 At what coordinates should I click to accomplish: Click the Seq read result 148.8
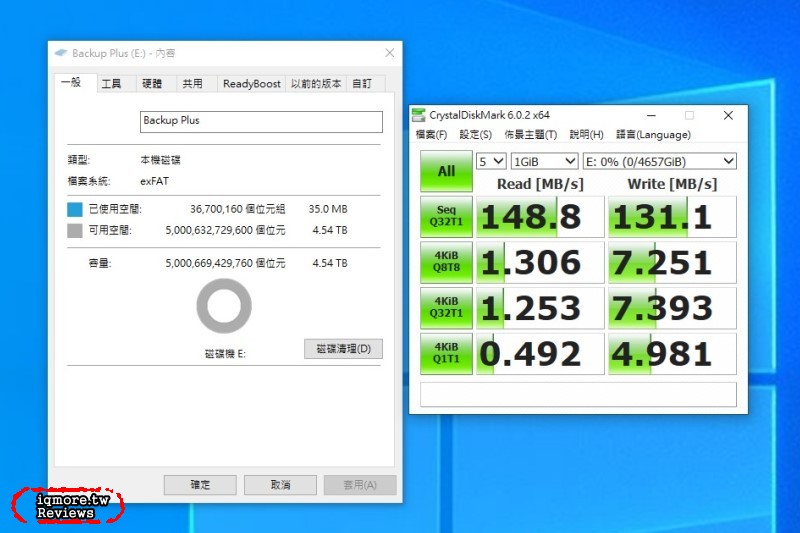(540, 217)
